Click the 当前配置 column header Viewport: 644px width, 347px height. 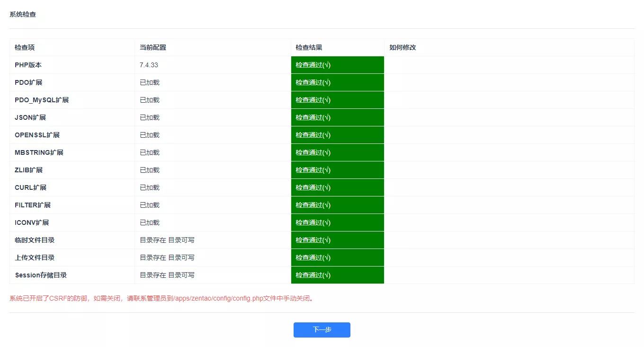pos(153,47)
